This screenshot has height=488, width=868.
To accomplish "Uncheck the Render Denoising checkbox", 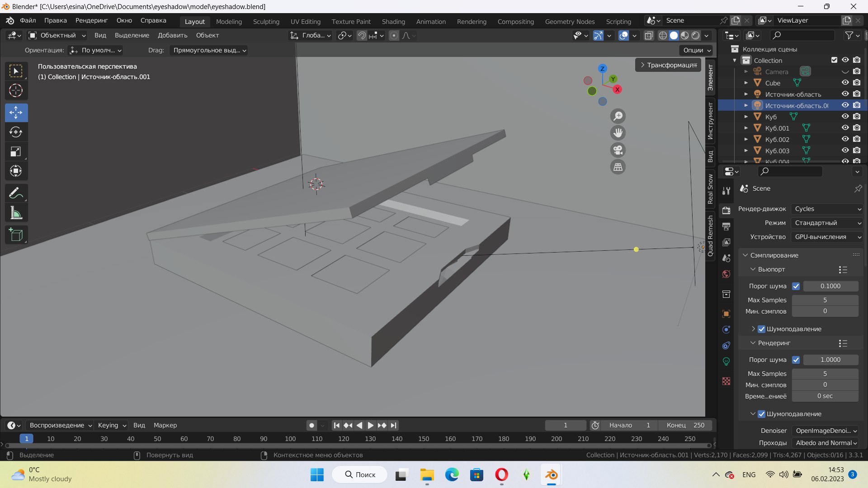I will tap(761, 414).
